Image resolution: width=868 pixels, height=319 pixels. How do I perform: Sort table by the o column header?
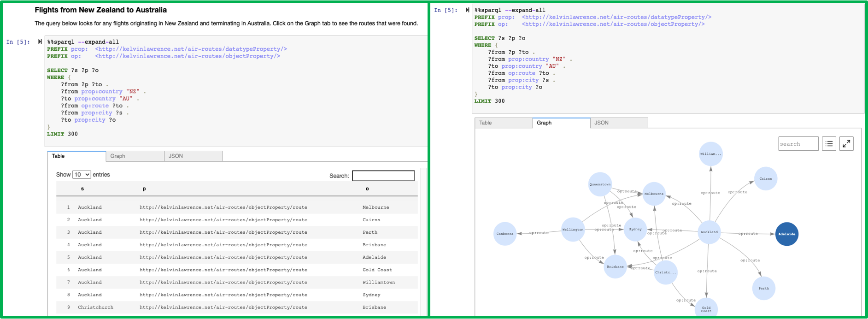click(367, 189)
